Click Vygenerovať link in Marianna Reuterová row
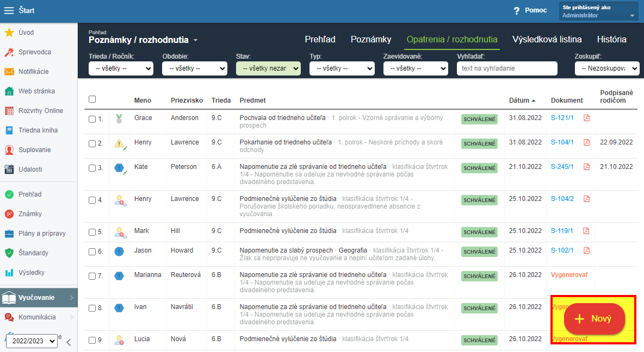This screenshot has height=352, width=644. 569,275
